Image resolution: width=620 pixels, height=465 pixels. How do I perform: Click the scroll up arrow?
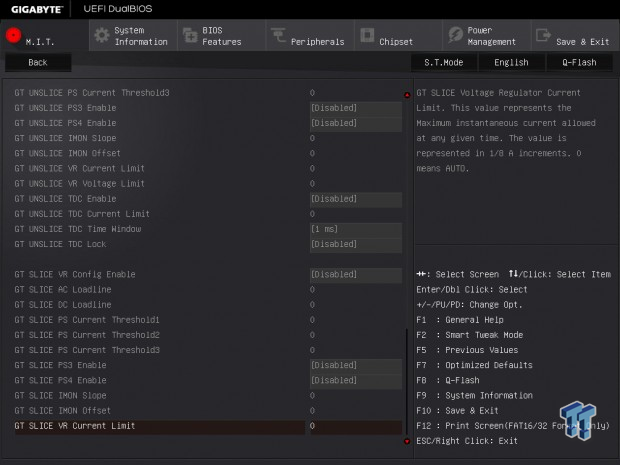pos(407,95)
